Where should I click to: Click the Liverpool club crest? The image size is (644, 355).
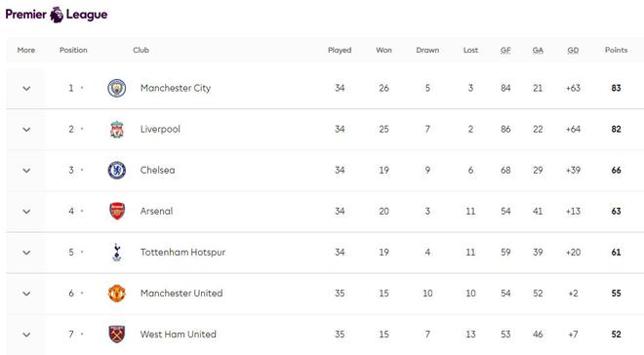click(x=117, y=130)
